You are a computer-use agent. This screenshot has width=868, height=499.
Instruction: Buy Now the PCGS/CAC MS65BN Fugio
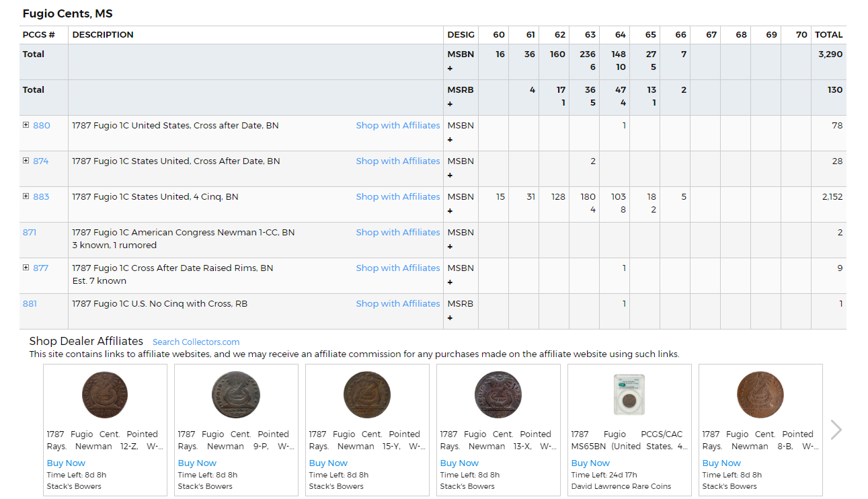(x=590, y=463)
